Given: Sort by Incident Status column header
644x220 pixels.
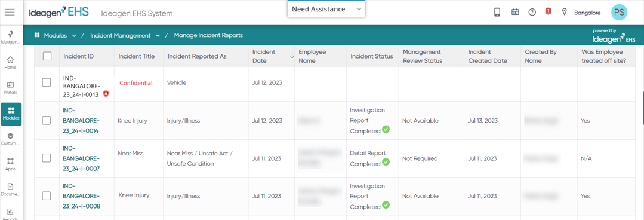Looking at the screenshot, I should click(372, 56).
